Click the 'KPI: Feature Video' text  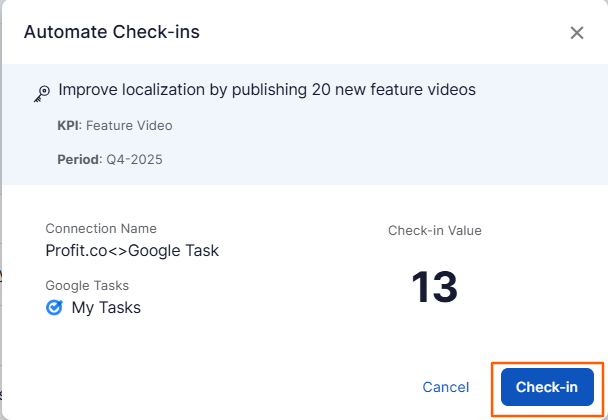(x=115, y=126)
